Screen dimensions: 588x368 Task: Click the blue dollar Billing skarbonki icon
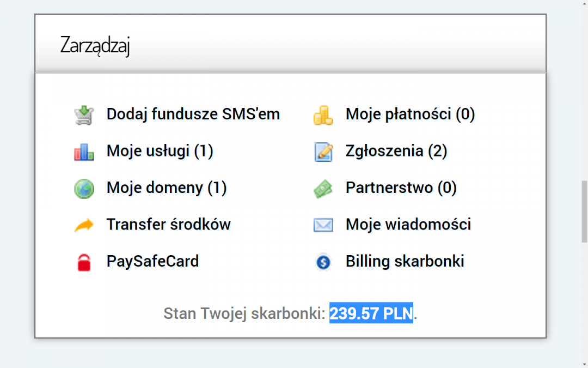pyautogui.click(x=323, y=262)
